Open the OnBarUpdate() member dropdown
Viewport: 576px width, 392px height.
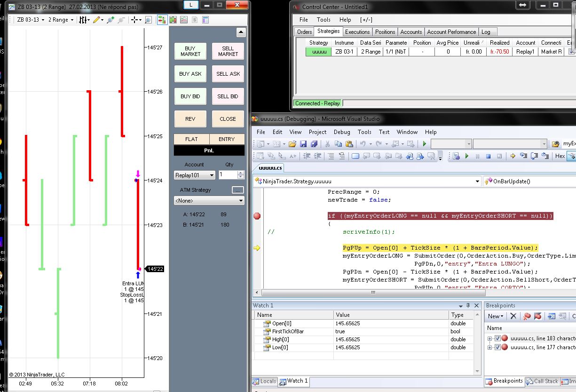click(x=529, y=181)
